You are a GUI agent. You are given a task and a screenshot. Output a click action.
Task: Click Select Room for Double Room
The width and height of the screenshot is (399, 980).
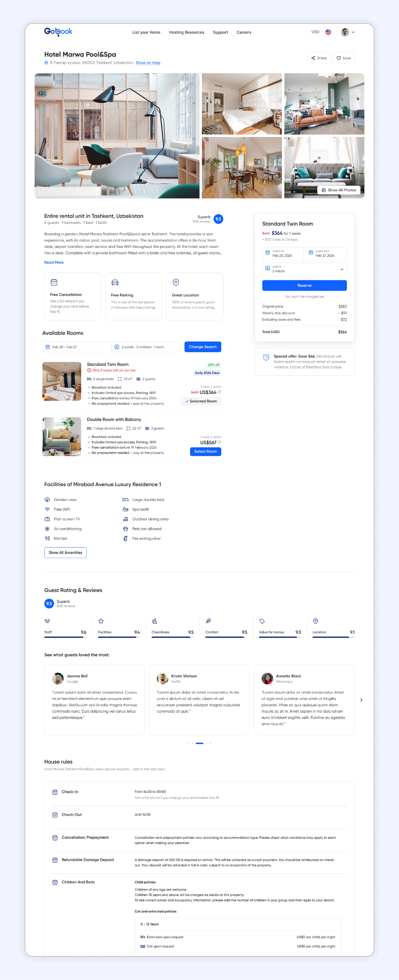point(206,452)
